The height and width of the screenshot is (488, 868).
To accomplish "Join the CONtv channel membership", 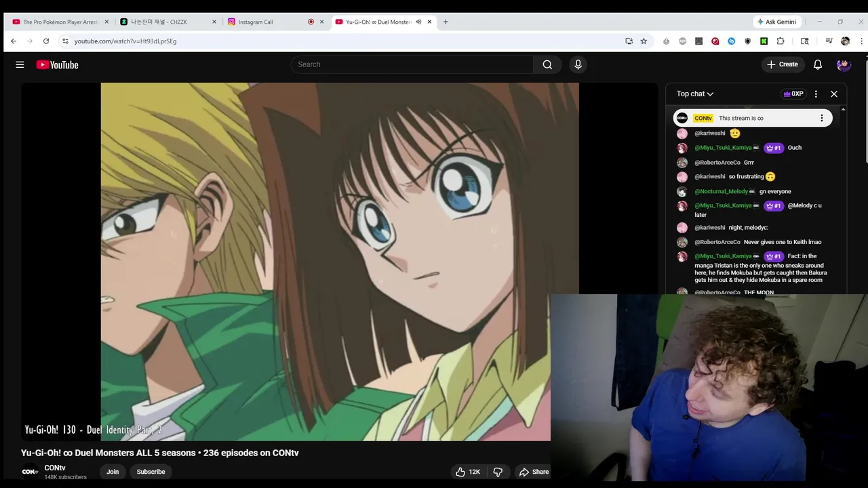I will point(113,472).
